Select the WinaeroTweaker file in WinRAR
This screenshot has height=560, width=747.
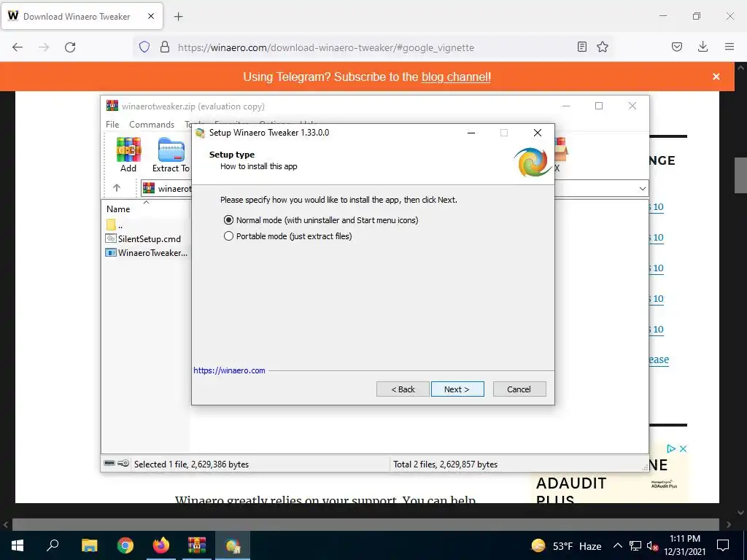point(147,253)
